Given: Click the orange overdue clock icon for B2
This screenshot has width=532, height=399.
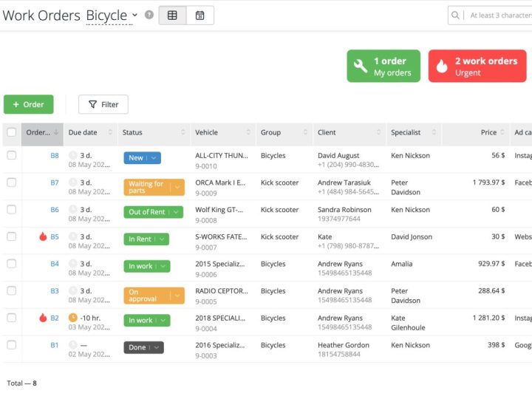Looking at the screenshot, I should coord(73,318).
